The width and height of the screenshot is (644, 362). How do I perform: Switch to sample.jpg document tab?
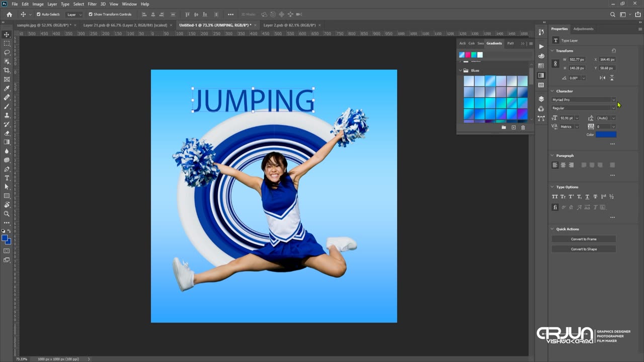coord(44,25)
